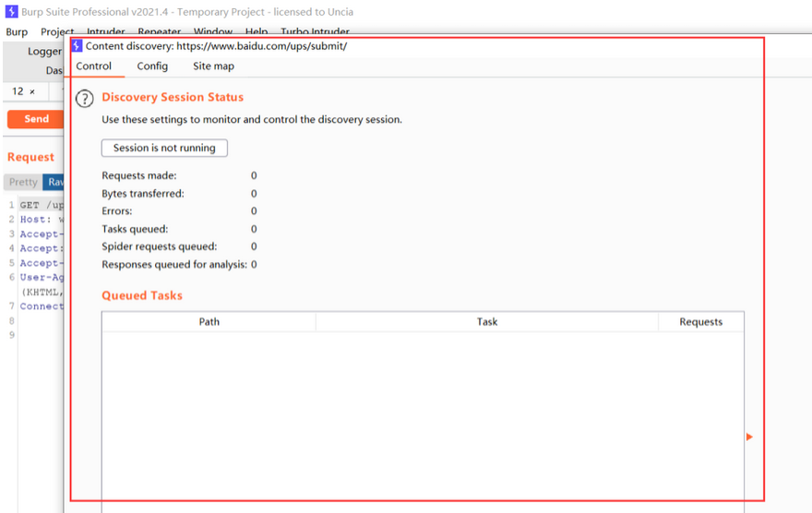Click the Spider requests queued label
Image resolution: width=812 pixels, height=513 pixels.
pyautogui.click(x=160, y=246)
